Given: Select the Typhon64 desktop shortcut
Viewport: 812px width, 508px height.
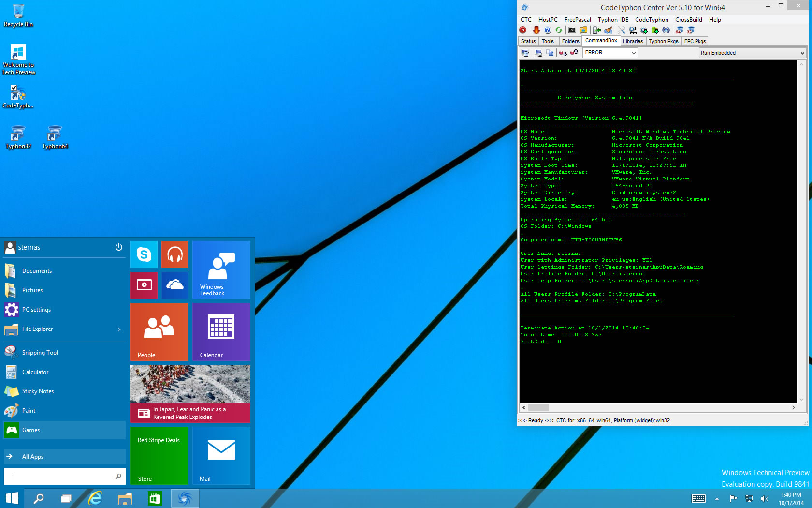Looking at the screenshot, I should (x=55, y=137).
